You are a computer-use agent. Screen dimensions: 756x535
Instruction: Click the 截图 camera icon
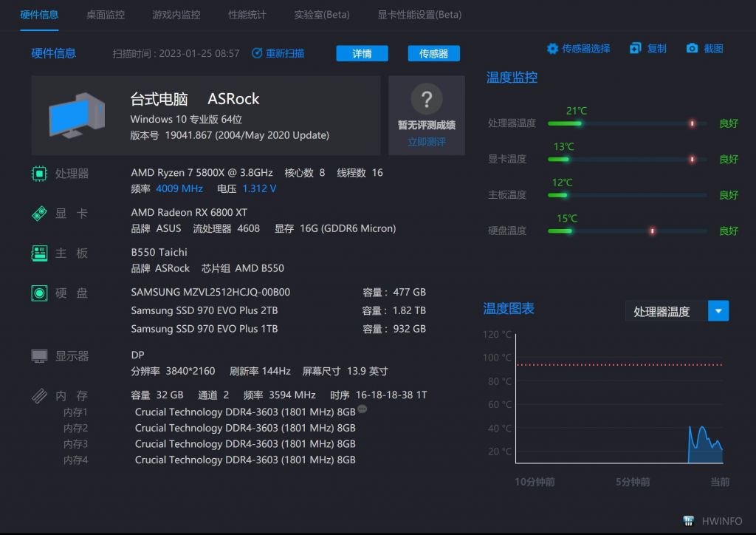(692, 48)
